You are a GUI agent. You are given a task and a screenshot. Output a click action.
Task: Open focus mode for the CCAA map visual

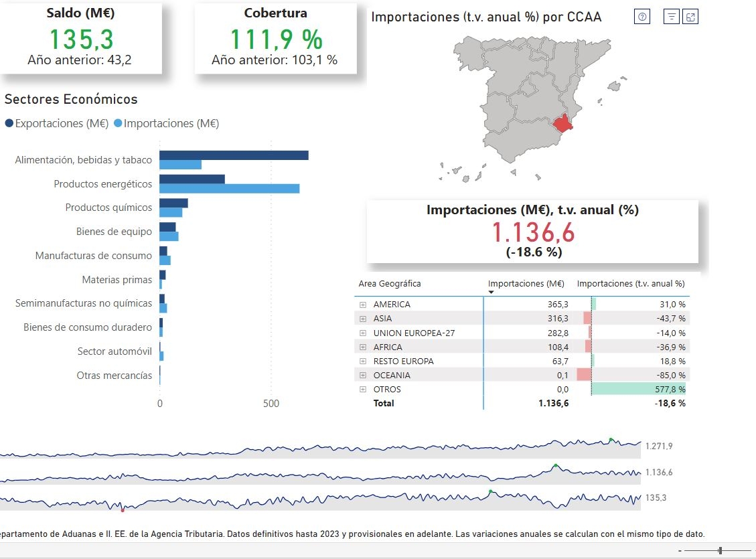coord(690,17)
